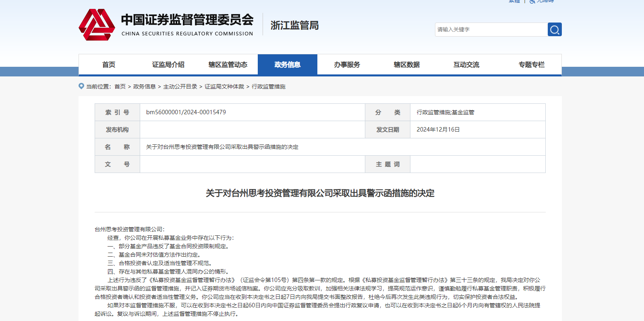Screen dimensions: 644x321
Task: Open the 互动交流 navigation tab
Action: click(466, 65)
